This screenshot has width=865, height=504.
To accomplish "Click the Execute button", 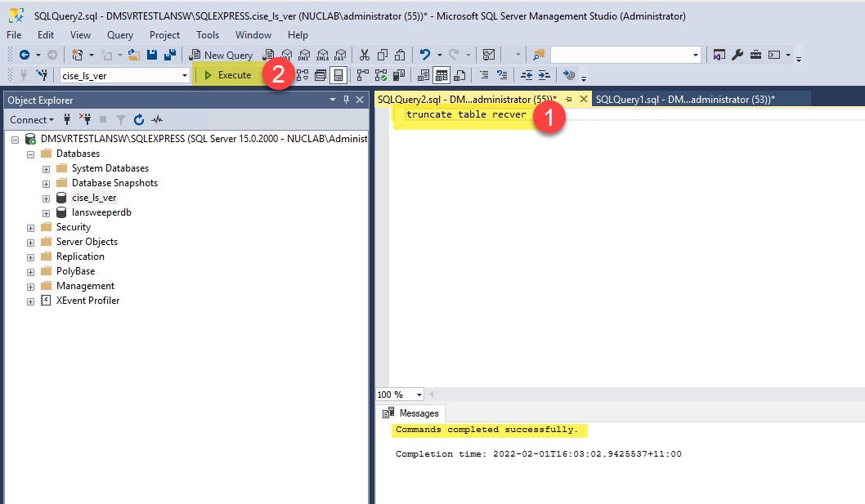I will 228,75.
